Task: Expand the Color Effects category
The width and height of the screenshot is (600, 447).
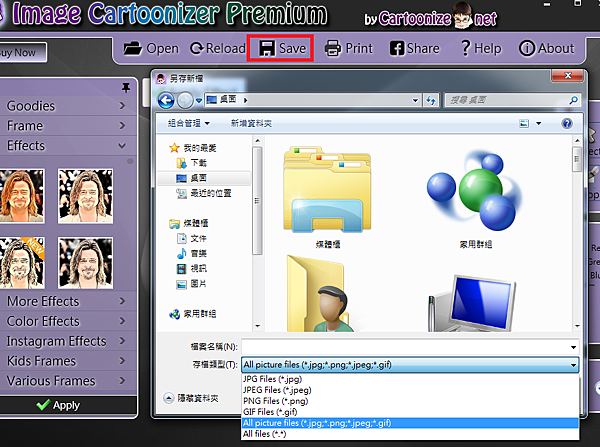Action: tap(68, 321)
